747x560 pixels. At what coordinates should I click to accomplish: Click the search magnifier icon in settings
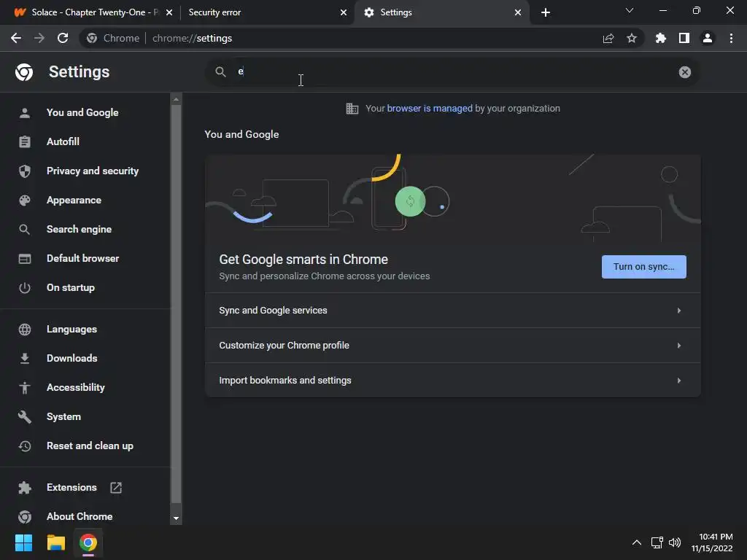click(x=220, y=72)
